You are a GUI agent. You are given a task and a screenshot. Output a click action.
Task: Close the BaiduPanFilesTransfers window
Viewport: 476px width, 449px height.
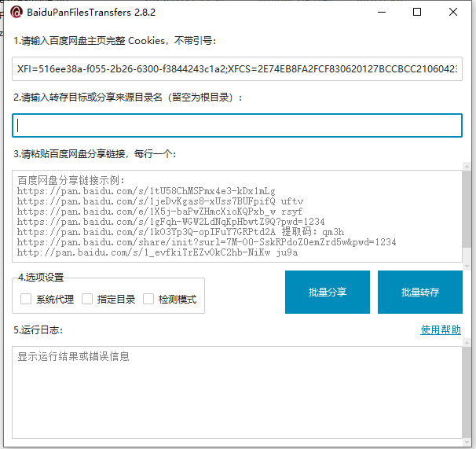tap(453, 13)
